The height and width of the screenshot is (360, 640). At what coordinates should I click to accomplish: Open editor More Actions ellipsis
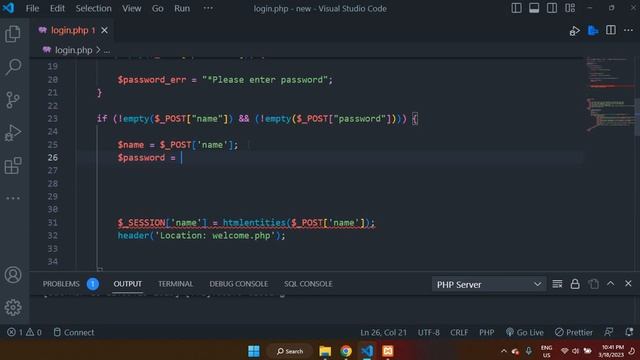(629, 30)
